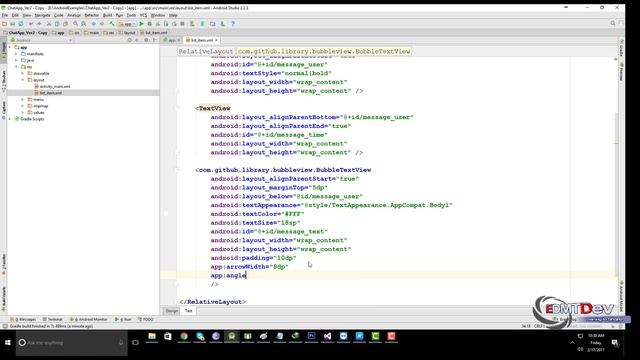Collapse the layout folder
Viewport: 640px width, 360px height.
[x=23, y=80]
